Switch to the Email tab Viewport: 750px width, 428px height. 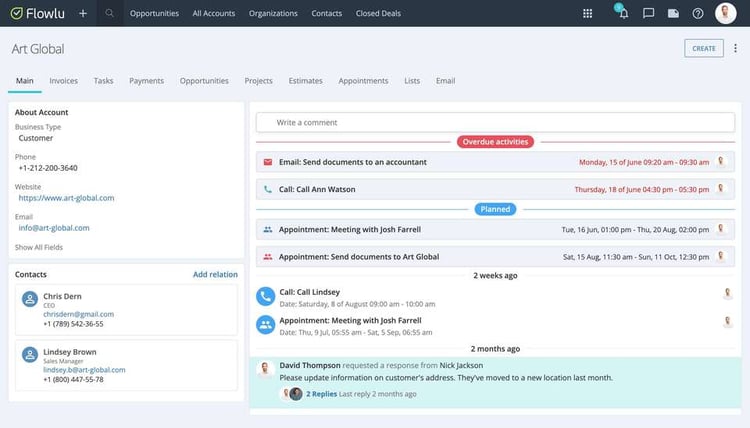[445, 81]
